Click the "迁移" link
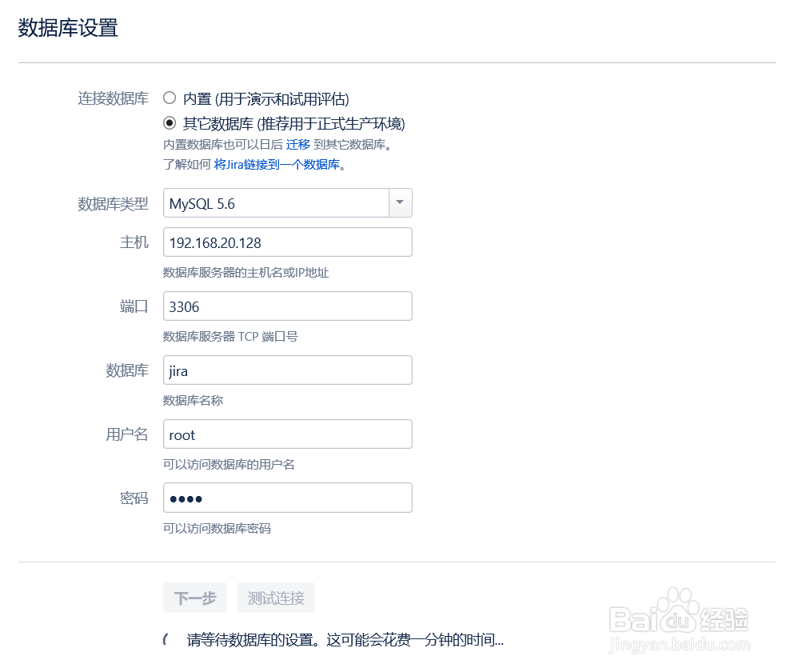Image resolution: width=794 pixels, height=672 pixels. tap(299, 144)
